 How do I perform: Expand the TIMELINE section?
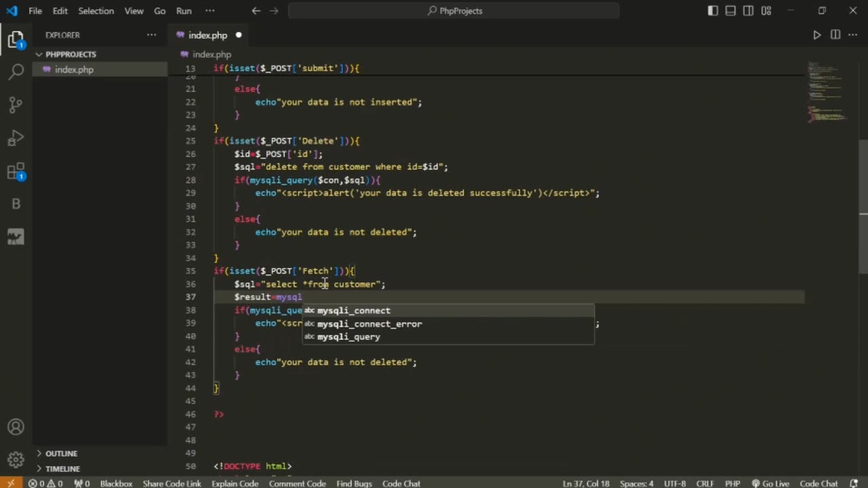coord(100,469)
